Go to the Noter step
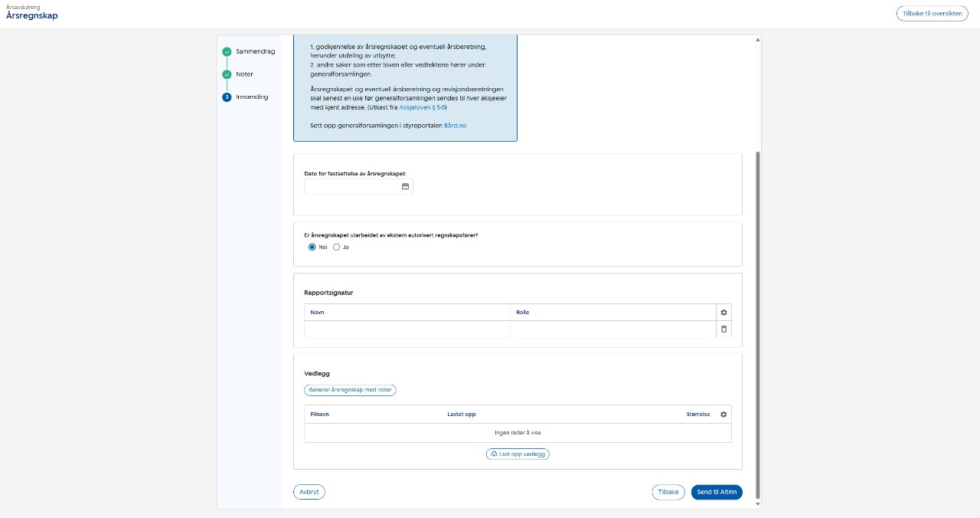Viewport: 980px width, 518px height. (x=244, y=74)
